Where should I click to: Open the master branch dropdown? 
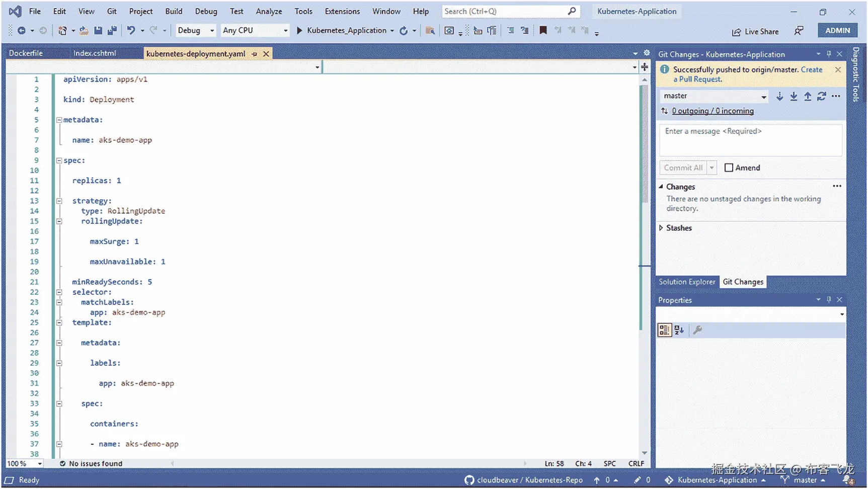(x=763, y=96)
